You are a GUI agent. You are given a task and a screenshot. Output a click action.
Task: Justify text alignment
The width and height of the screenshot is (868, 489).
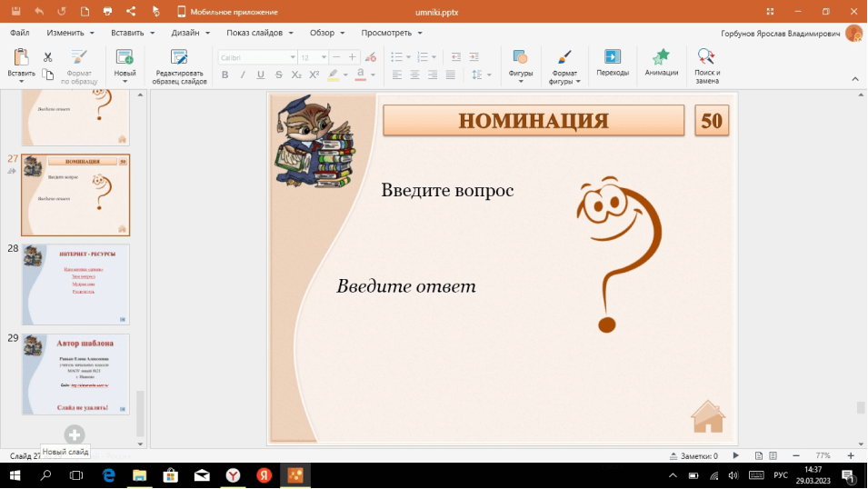click(451, 75)
